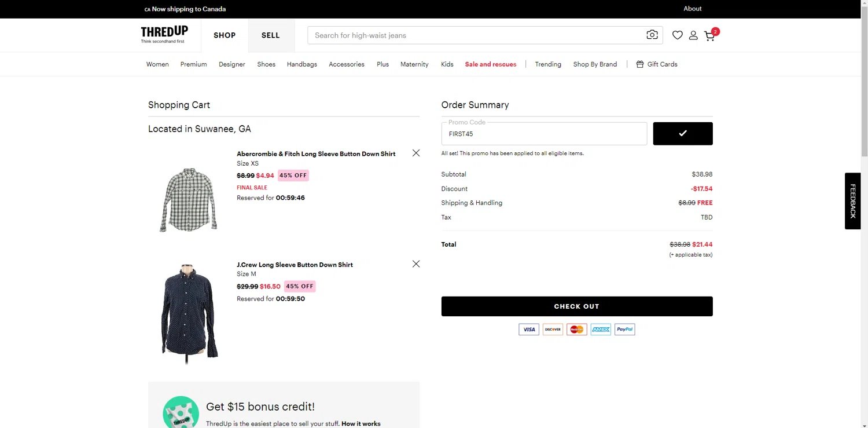
Task: Switch to the SELL tab
Action: pos(271,35)
